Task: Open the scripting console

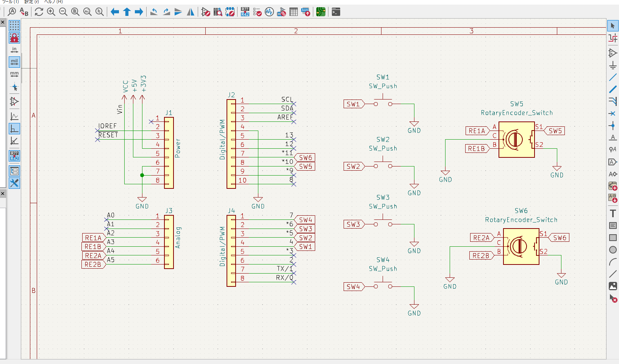Action: [336, 12]
